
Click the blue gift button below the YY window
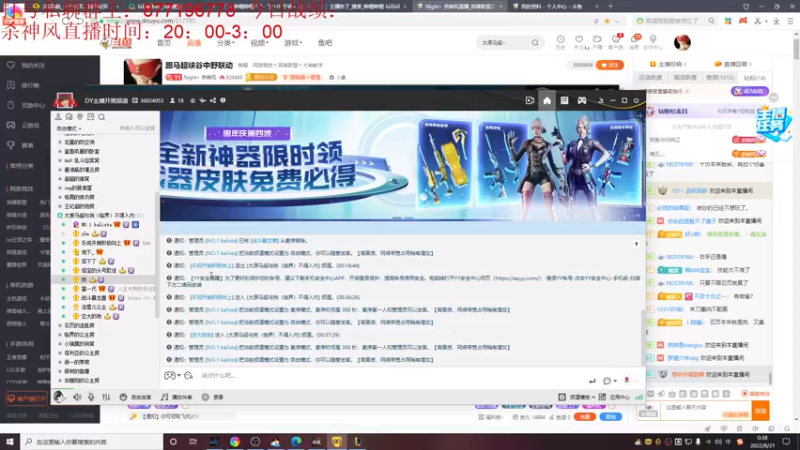[611, 417]
